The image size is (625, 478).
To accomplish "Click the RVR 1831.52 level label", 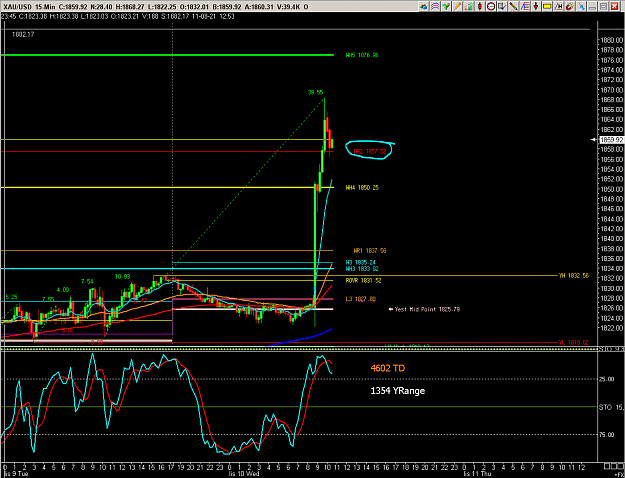I will point(363,281).
